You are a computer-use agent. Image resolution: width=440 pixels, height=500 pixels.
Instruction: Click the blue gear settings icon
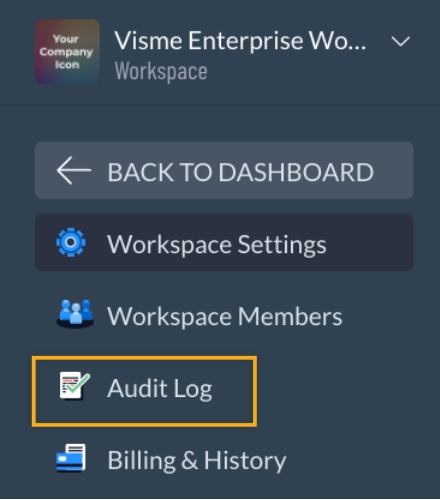pos(71,242)
